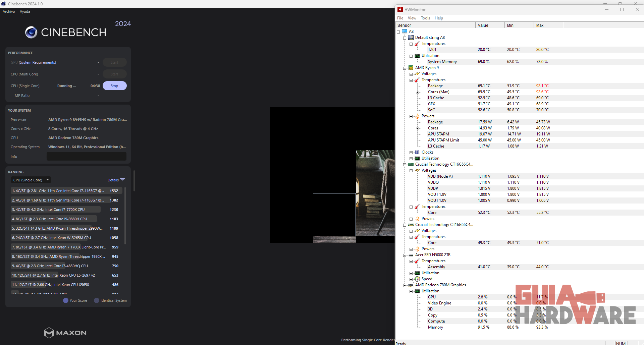
Task: Click the Speed gauge icon under Acer SSD
Action: [x=417, y=279]
